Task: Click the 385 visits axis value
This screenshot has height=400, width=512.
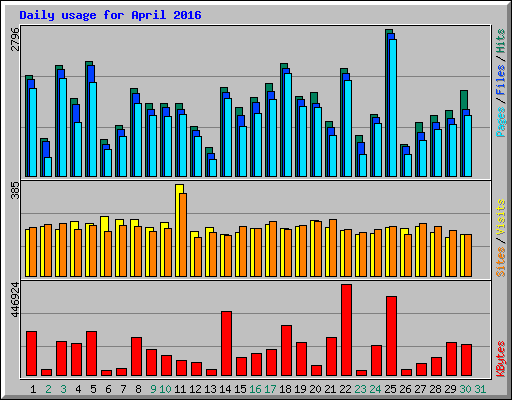Action: tap(15, 191)
